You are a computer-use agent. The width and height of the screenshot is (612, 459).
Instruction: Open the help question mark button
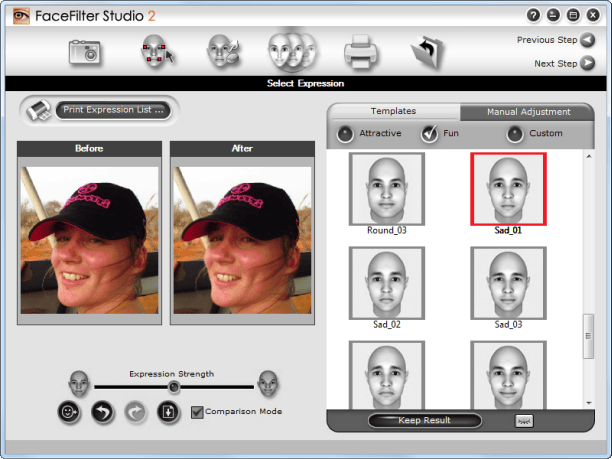tap(534, 15)
